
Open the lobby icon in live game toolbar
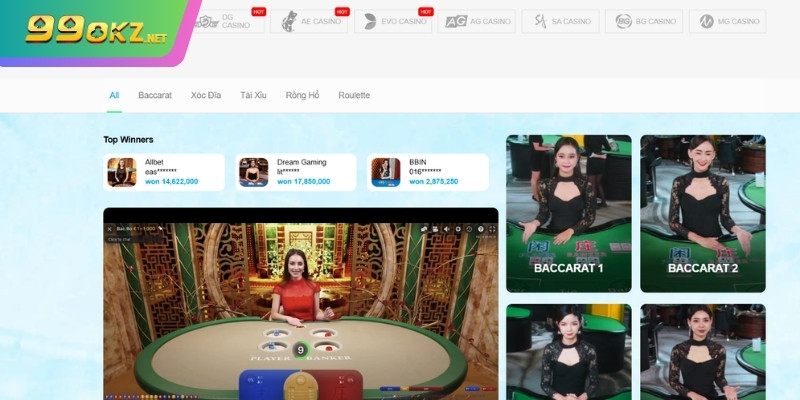[424, 229]
